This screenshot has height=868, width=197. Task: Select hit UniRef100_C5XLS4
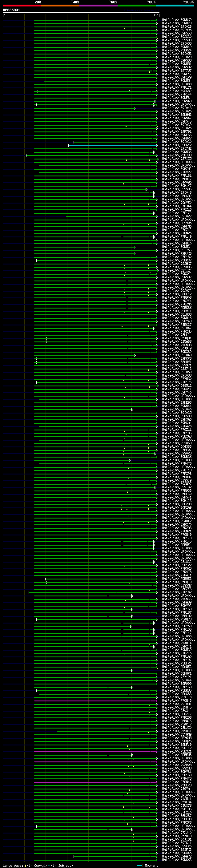(177, 802)
